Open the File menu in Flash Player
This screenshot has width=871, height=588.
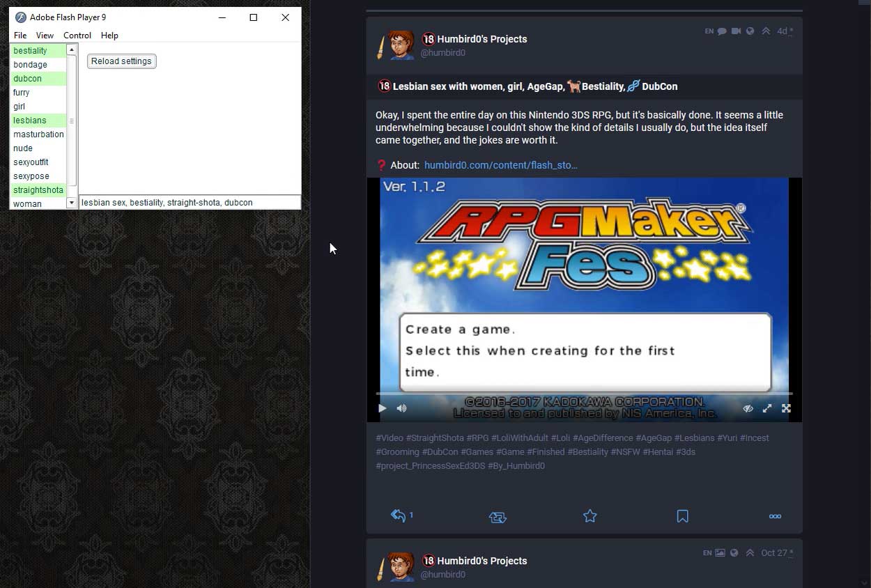click(x=20, y=36)
